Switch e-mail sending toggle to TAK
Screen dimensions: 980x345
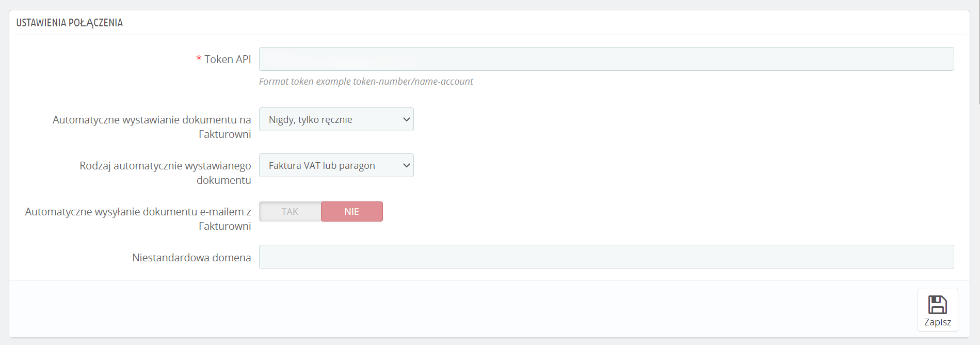(290, 212)
